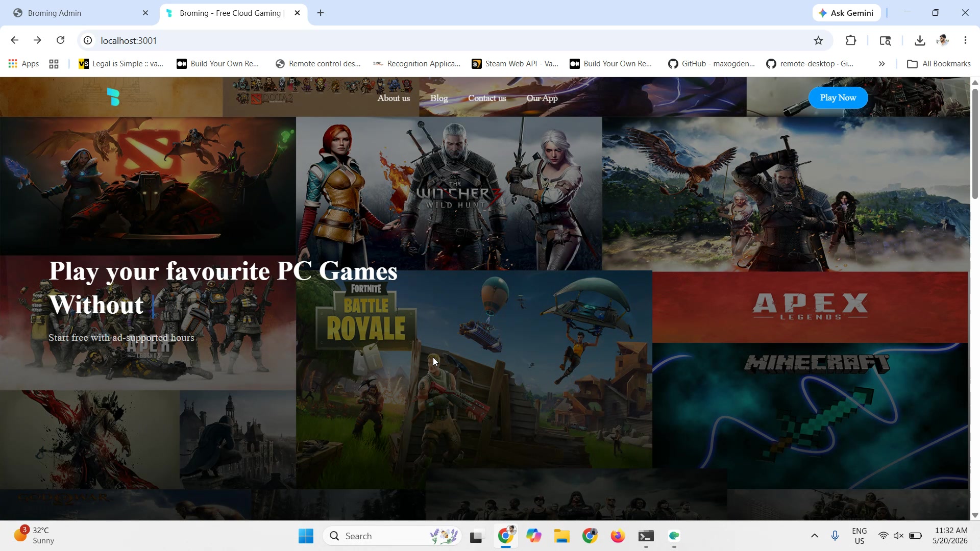Open Windows Start menu
980x551 pixels.
[x=306, y=536]
